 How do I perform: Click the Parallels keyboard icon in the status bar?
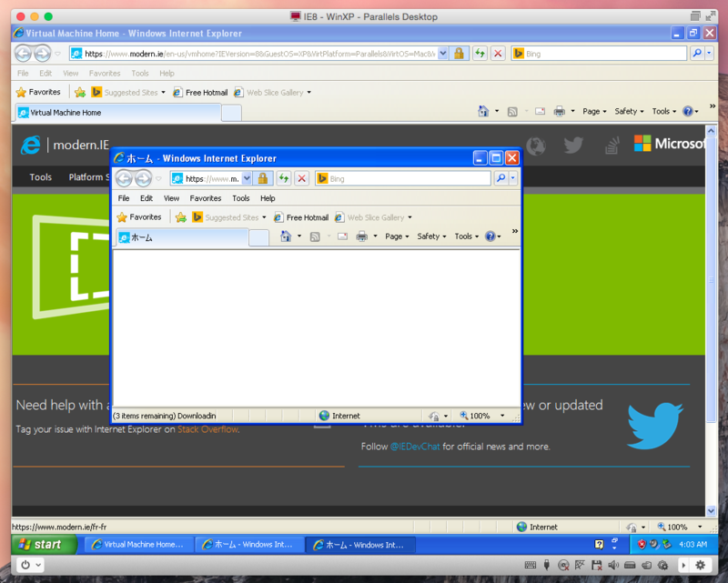point(529,565)
